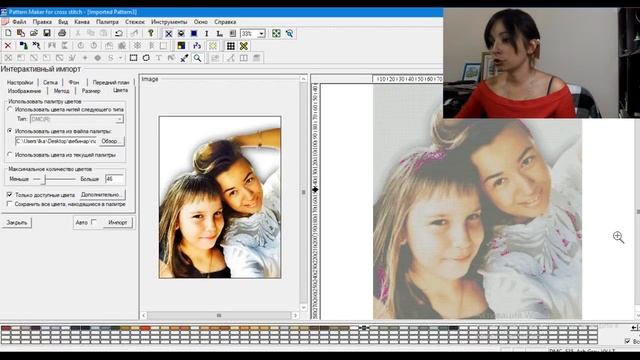Click the source image preview thumbnail

(220, 197)
